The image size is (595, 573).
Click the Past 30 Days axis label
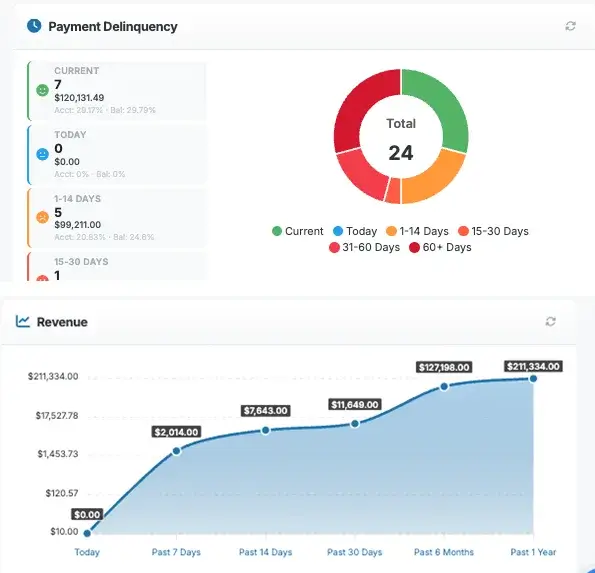click(x=355, y=552)
